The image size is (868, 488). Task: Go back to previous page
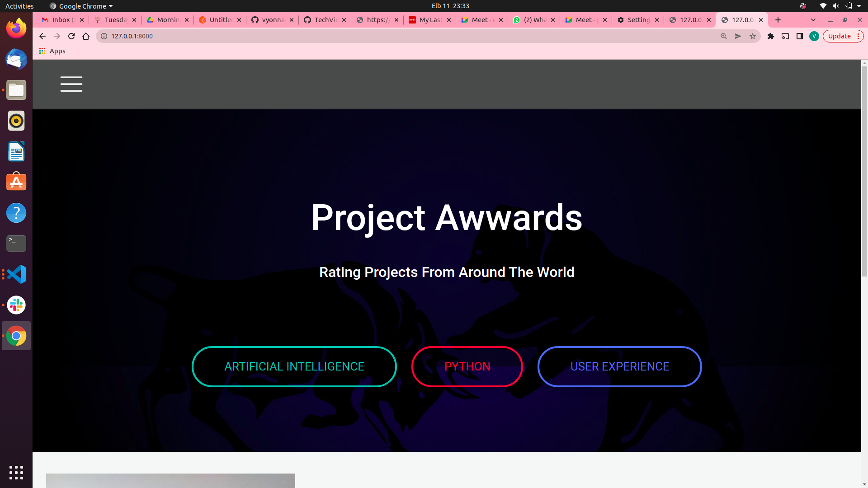tap(42, 36)
